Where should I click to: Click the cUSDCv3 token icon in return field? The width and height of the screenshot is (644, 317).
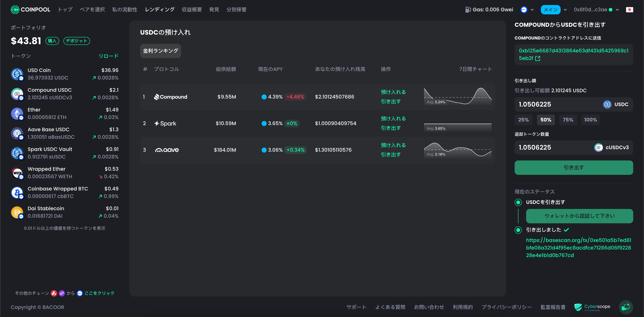tap(598, 148)
